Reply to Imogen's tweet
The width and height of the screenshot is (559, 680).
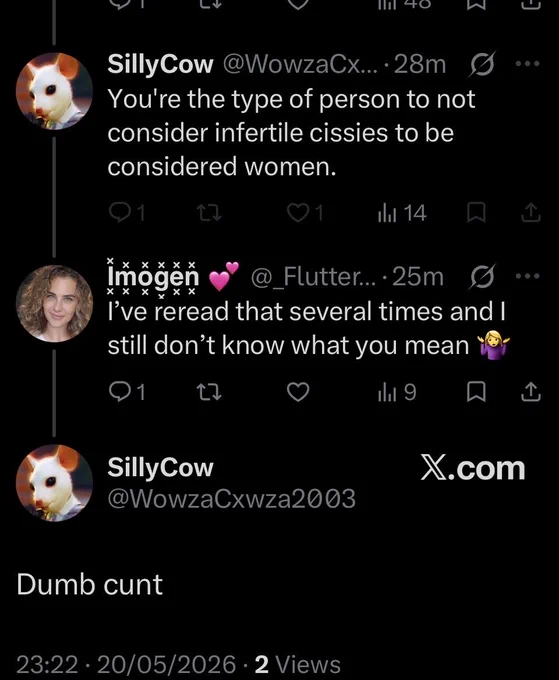click(x=126, y=392)
